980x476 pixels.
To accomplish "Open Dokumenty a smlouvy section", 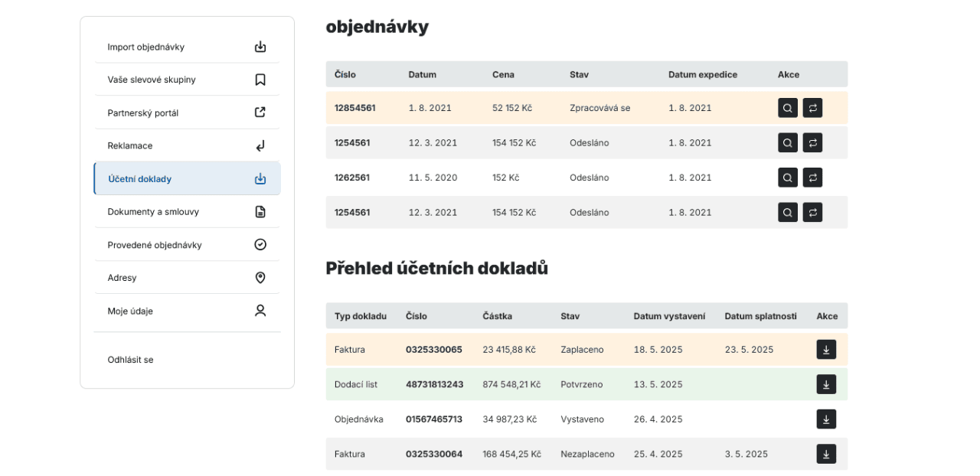I will click(187, 212).
